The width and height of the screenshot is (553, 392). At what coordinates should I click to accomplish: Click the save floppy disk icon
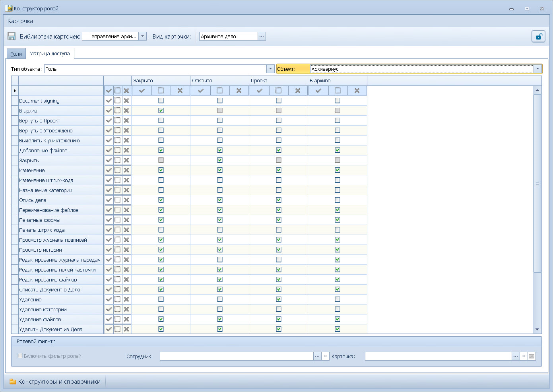click(x=12, y=37)
